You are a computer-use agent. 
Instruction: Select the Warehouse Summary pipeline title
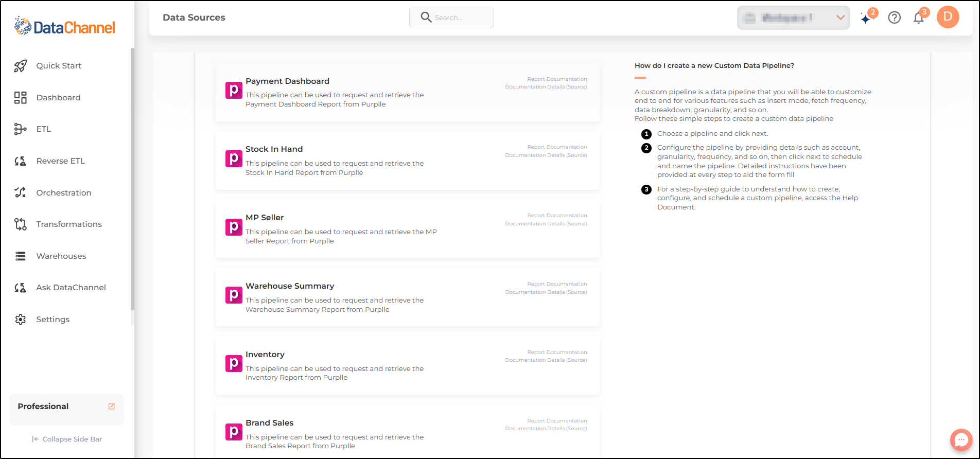pos(290,286)
